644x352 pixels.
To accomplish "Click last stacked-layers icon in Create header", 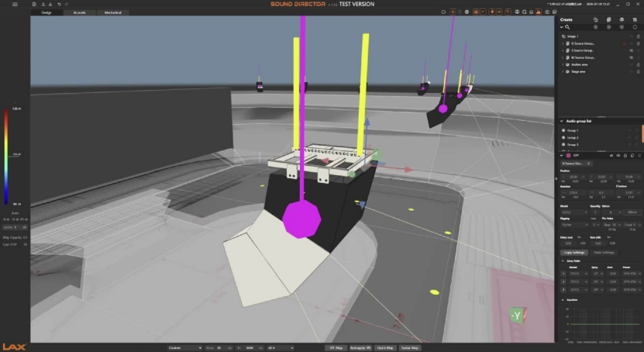I will coord(635,19).
